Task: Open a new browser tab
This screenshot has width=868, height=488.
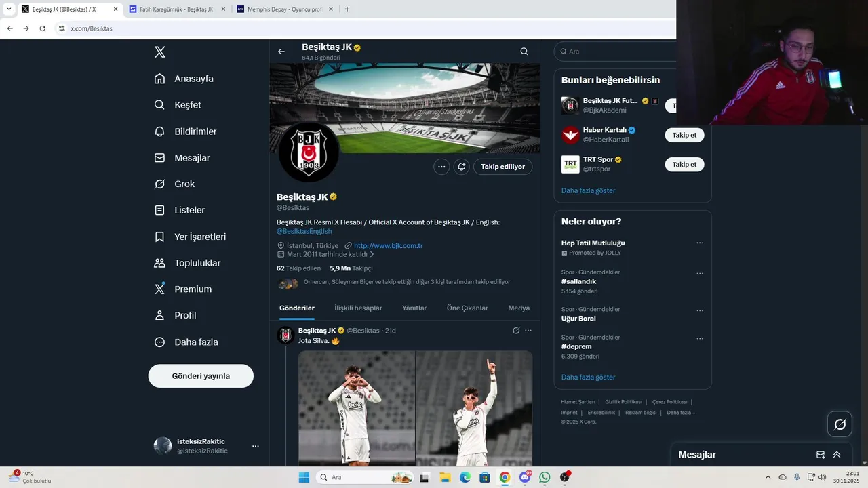Action: [x=347, y=9]
